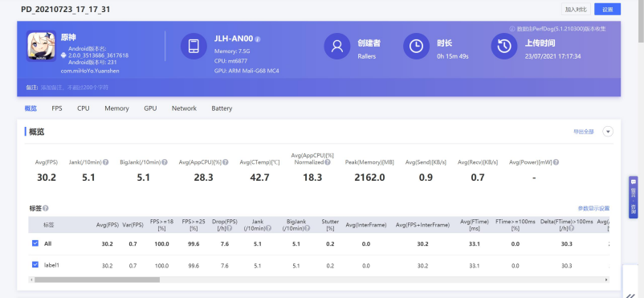
Task: Click the Stutter [%] column header
Action: 330,225
